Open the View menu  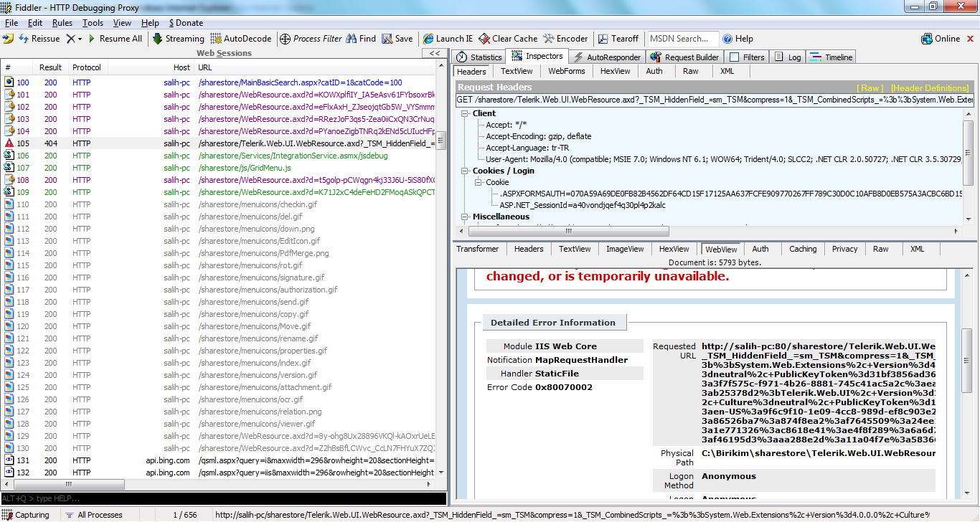pos(123,23)
